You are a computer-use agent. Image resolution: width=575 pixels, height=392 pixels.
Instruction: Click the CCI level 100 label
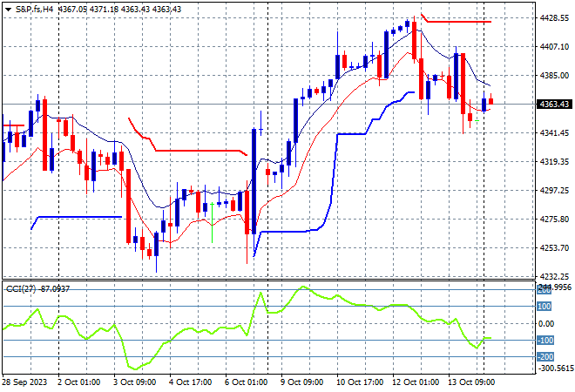point(545,306)
